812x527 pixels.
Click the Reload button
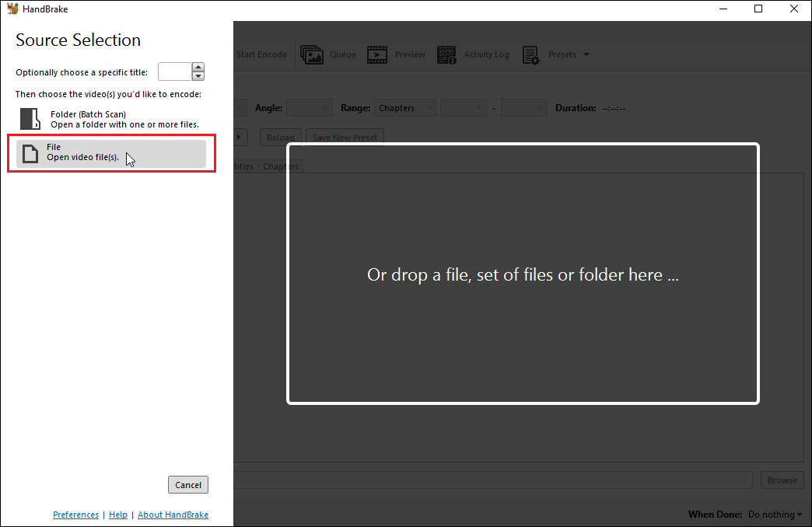281,137
